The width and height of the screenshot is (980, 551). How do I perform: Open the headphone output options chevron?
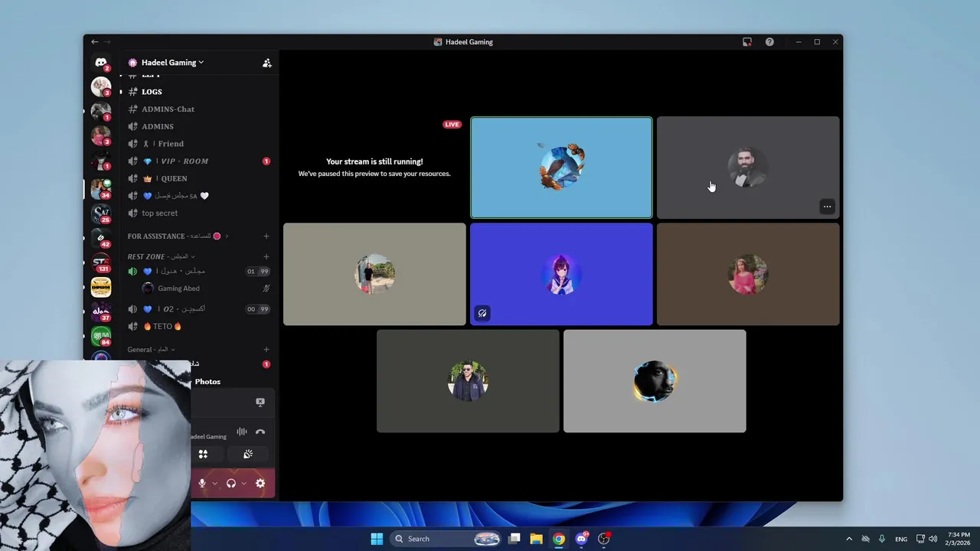(x=243, y=484)
